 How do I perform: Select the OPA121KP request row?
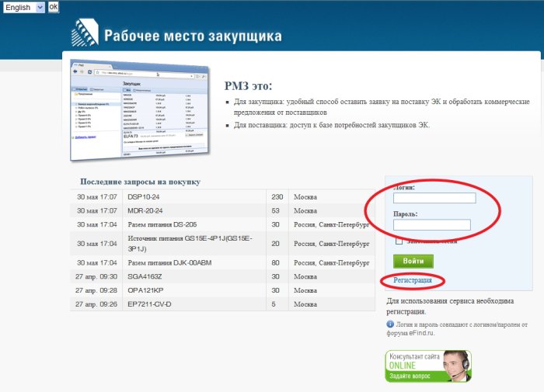coord(148,290)
